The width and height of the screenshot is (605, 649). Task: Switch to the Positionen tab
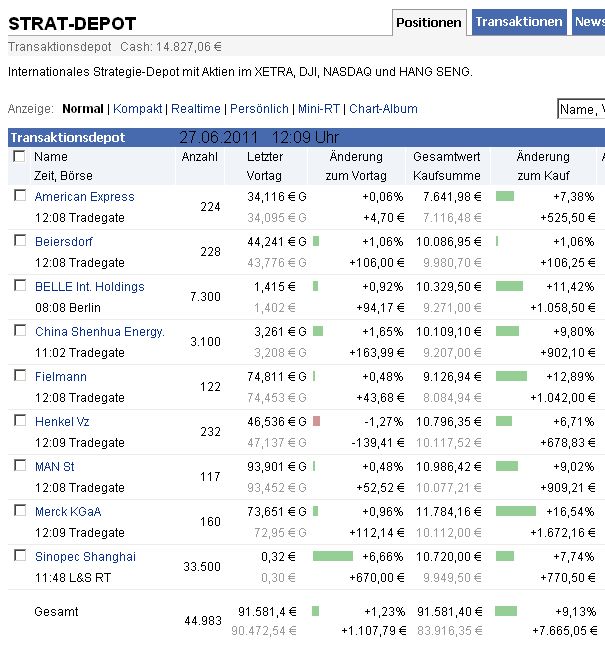click(429, 22)
